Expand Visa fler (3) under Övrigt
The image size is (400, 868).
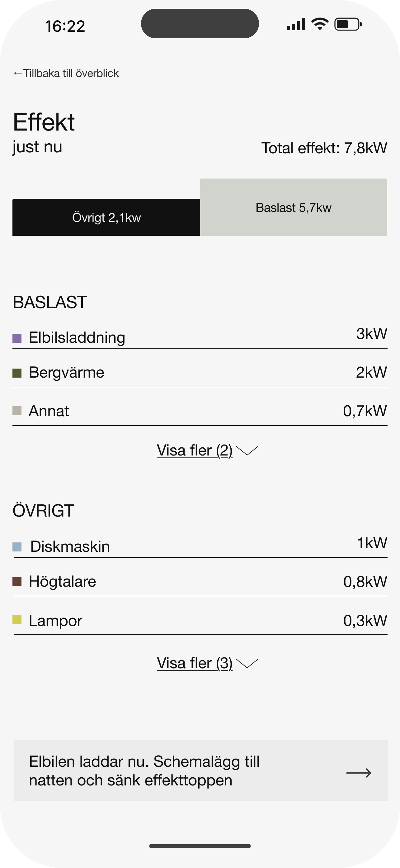pyautogui.click(x=195, y=663)
